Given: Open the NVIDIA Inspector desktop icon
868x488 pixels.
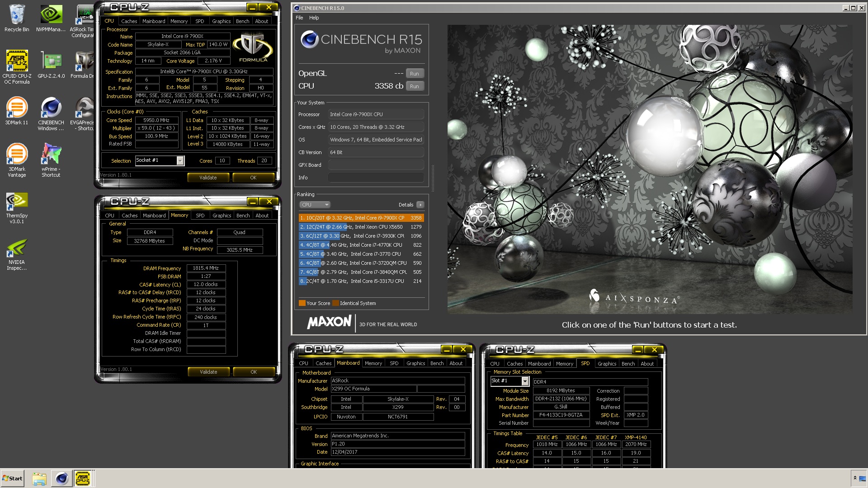Looking at the screenshot, I should coord(17,254).
